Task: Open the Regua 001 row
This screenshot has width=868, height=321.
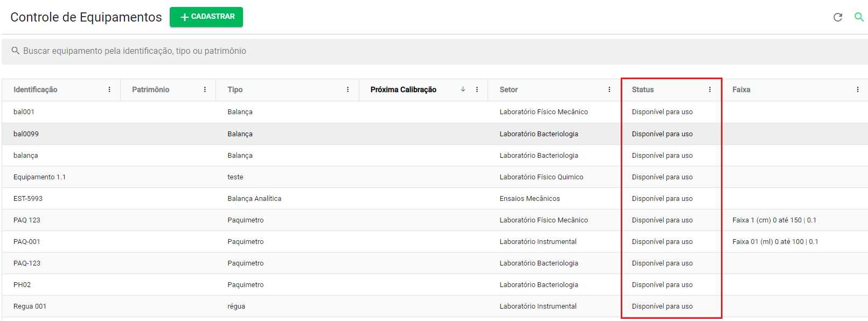Action: pyautogui.click(x=435, y=306)
